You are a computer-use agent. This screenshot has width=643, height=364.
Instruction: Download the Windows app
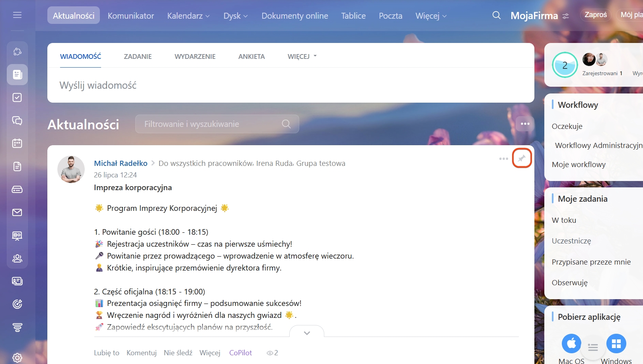(x=616, y=343)
